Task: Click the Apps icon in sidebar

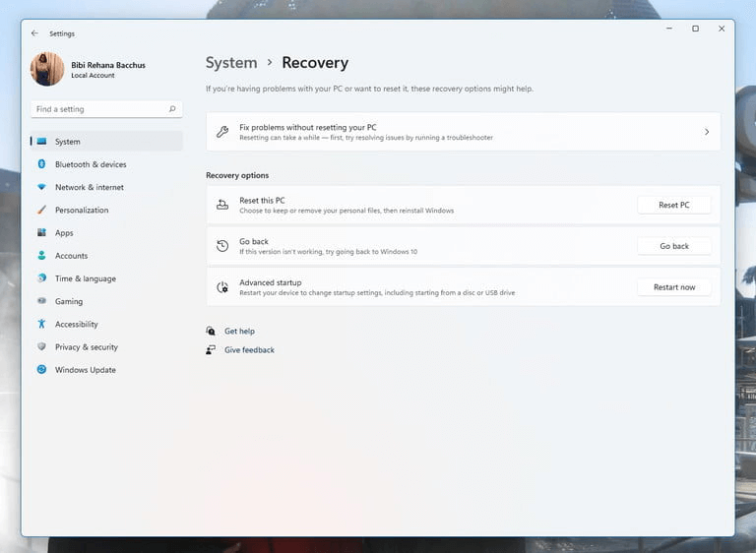Action: coord(42,232)
